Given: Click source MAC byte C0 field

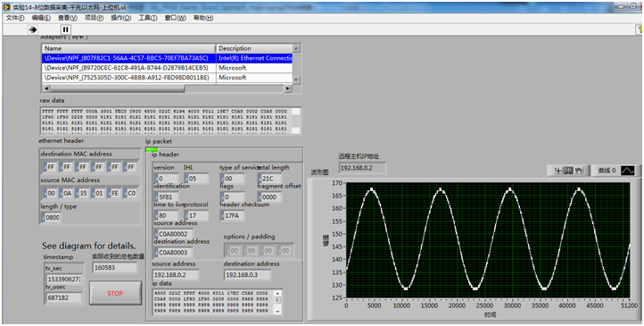Looking at the screenshot, I should point(130,193).
